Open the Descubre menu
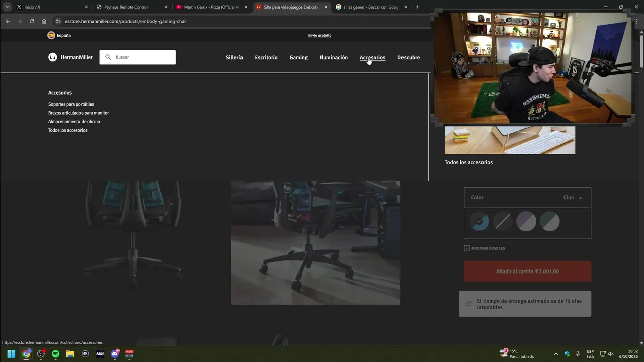Screen dimensions: 644x362 click(x=409, y=57)
